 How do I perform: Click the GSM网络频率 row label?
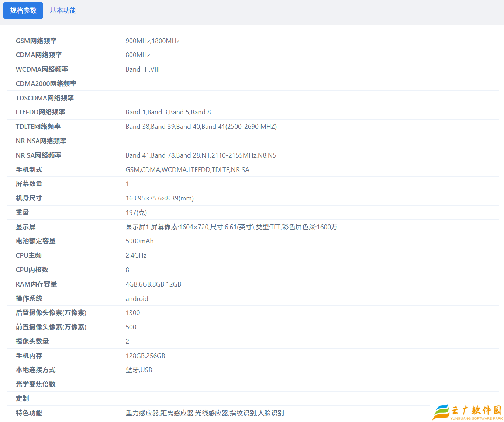[x=36, y=41]
